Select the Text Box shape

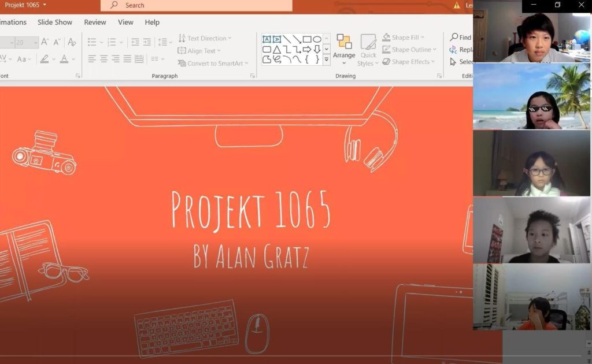(267, 39)
